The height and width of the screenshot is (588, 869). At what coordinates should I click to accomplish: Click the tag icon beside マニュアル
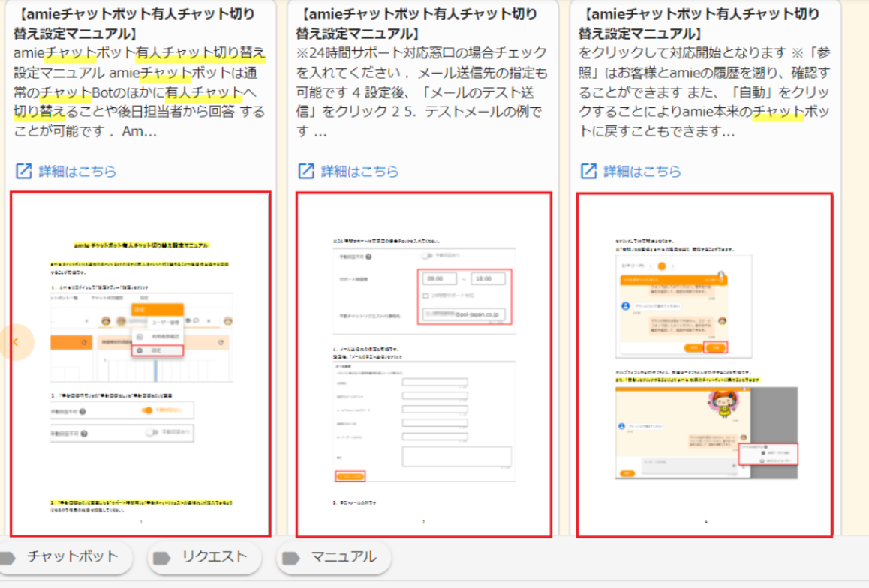[291, 557]
